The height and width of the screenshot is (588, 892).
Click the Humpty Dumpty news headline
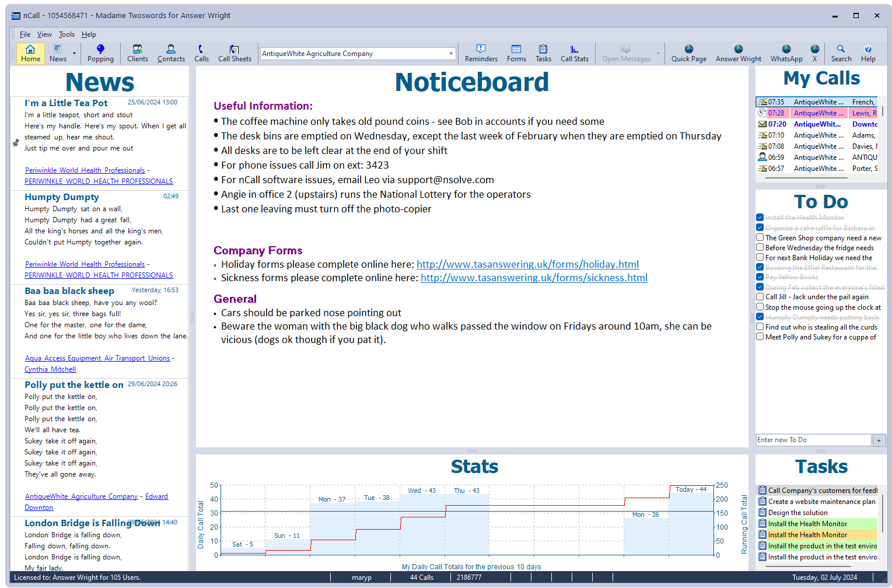tap(62, 197)
